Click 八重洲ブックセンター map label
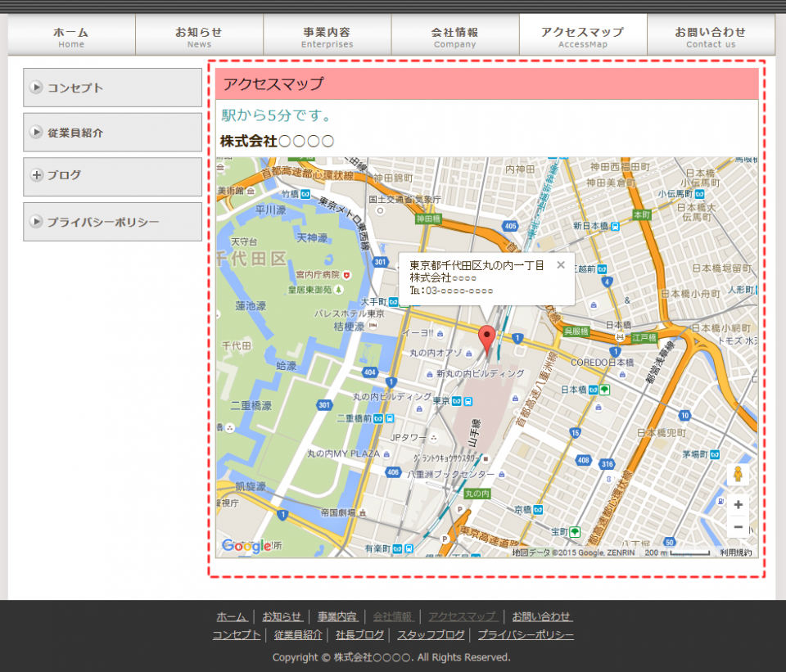Image resolution: width=786 pixels, height=672 pixels. click(x=450, y=474)
